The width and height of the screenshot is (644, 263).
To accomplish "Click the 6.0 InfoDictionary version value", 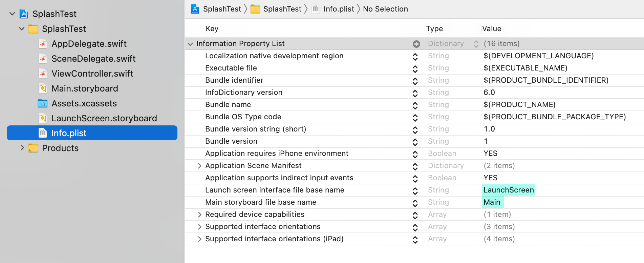I will (x=489, y=93).
